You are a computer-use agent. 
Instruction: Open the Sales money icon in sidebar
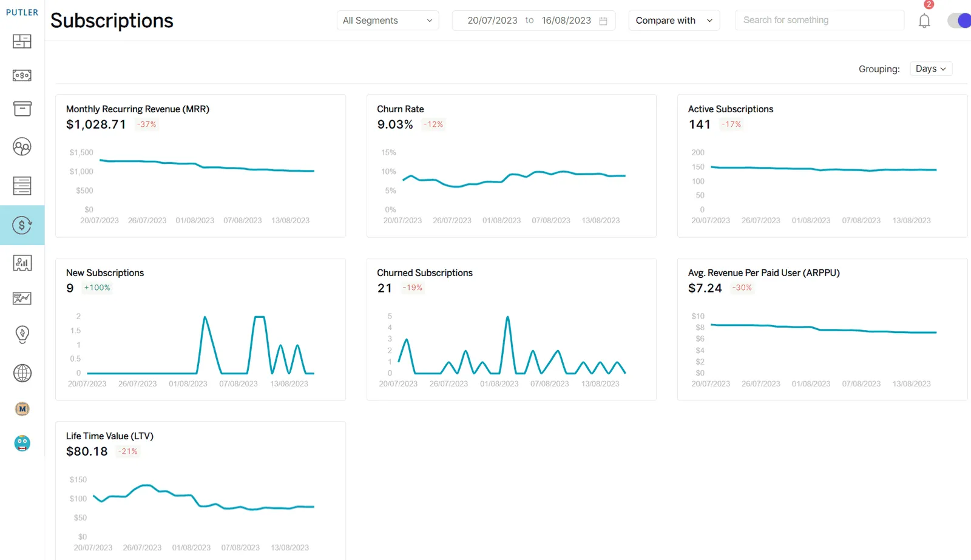point(22,75)
